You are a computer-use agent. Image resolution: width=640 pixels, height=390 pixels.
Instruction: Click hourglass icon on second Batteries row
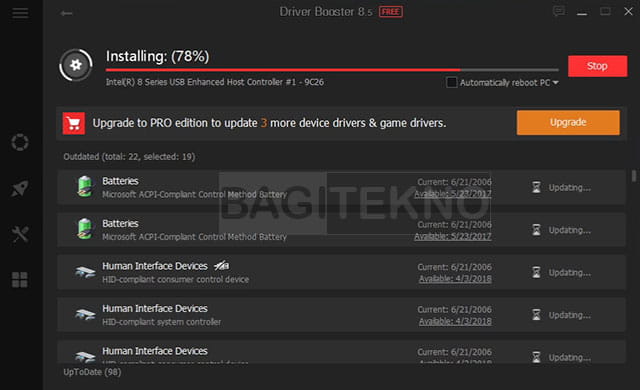click(536, 230)
